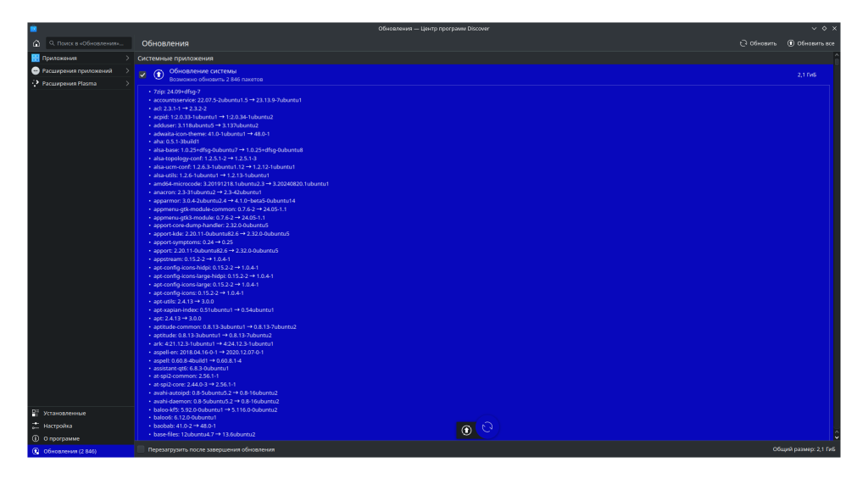Select the appstream package row
The height and width of the screenshot is (490, 868).
(192, 259)
